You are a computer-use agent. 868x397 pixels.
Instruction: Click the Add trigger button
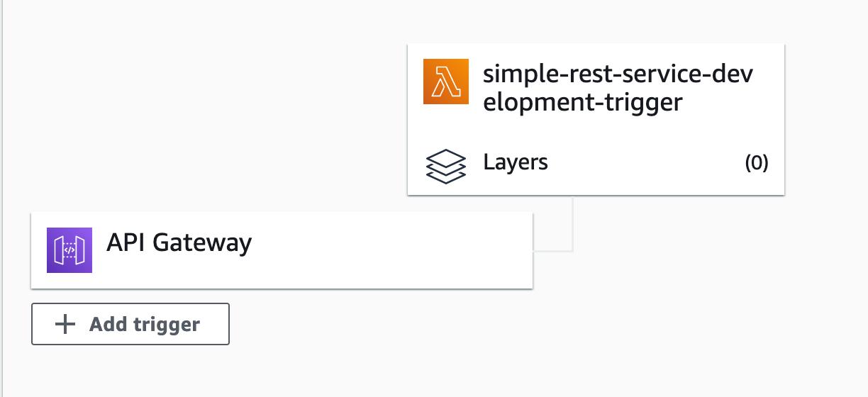(x=130, y=324)
